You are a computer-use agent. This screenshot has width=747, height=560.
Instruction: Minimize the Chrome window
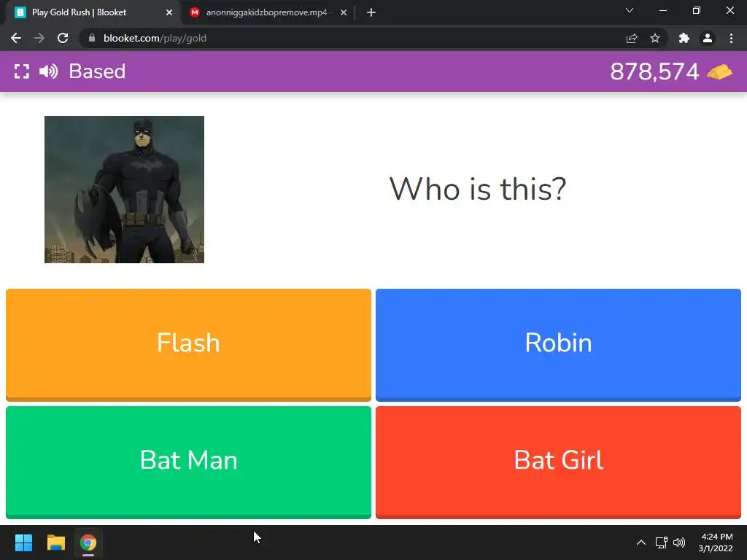click(662, 10)
